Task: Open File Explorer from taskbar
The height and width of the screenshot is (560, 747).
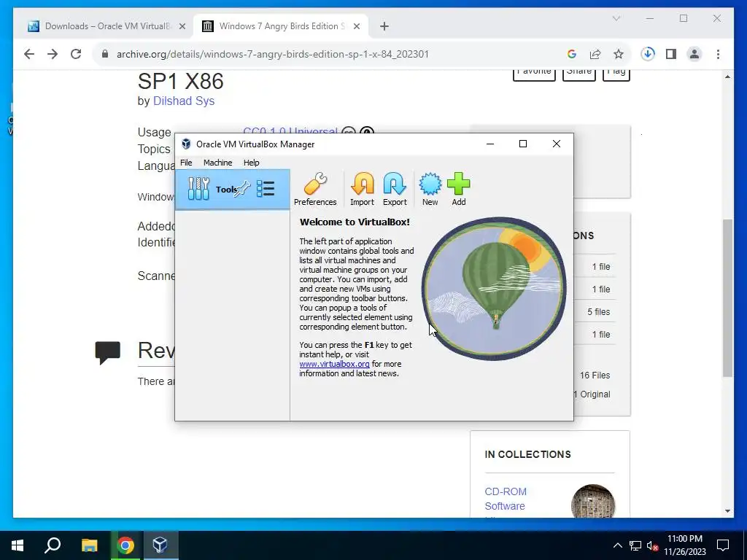Action: (x=89, y=545)
